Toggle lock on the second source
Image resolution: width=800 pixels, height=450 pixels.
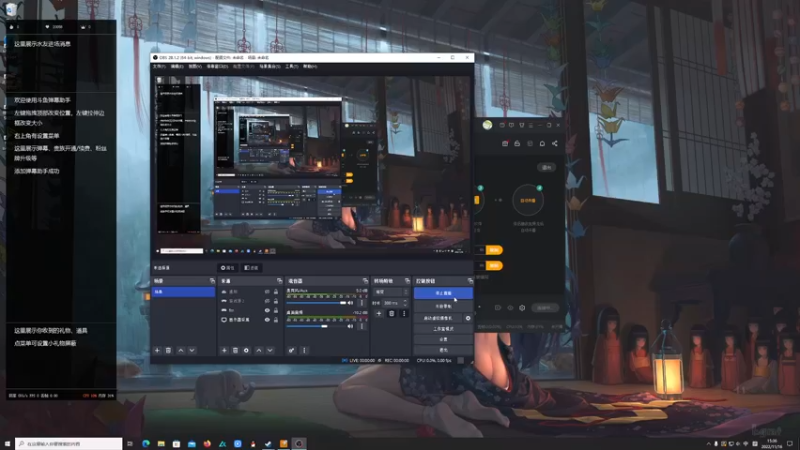click(276, 301)
